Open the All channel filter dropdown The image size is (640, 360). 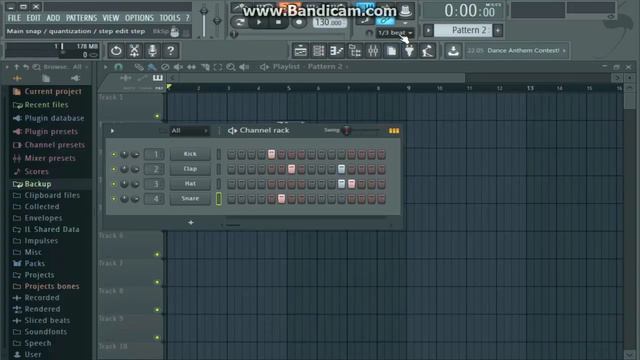189,131
